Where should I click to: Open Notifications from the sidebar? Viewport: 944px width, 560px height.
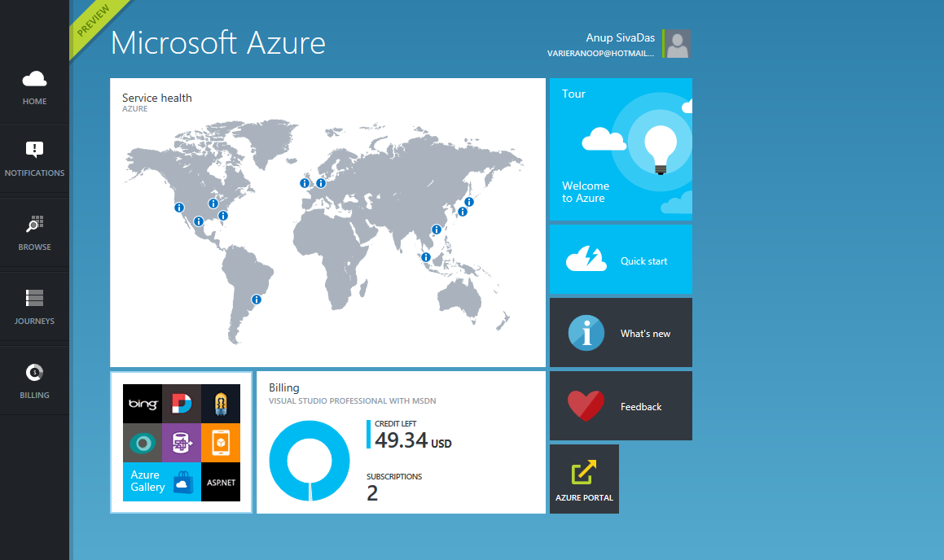pos(34,150)
